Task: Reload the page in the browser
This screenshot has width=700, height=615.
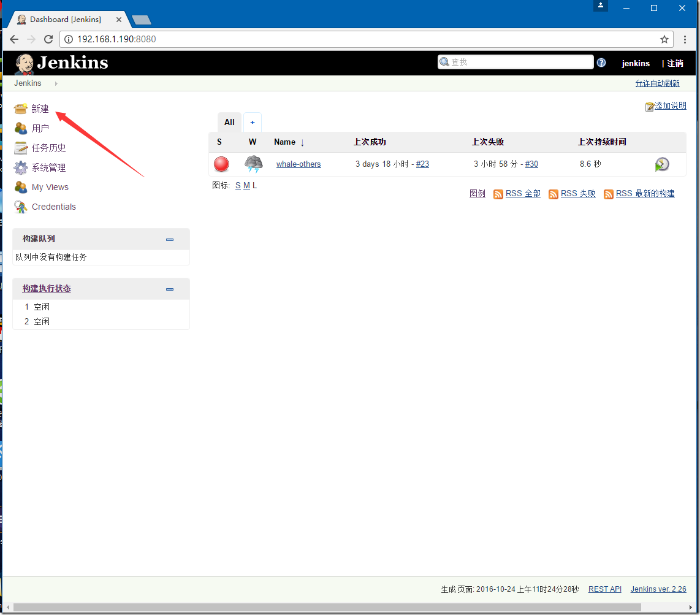Action: click(x=48, y=39)
